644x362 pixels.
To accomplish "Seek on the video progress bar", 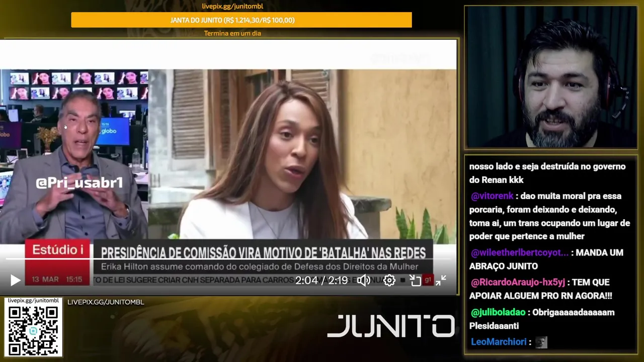I will coord(228,259).
